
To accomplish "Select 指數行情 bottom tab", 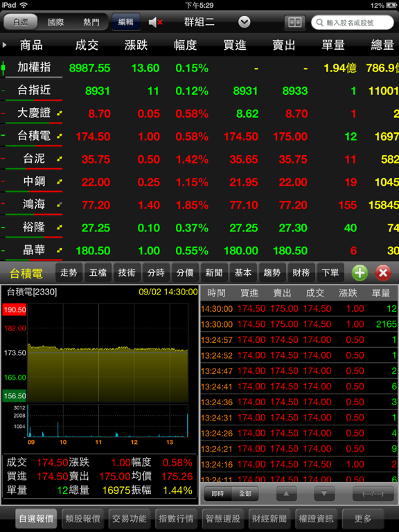I will point(176,519).
